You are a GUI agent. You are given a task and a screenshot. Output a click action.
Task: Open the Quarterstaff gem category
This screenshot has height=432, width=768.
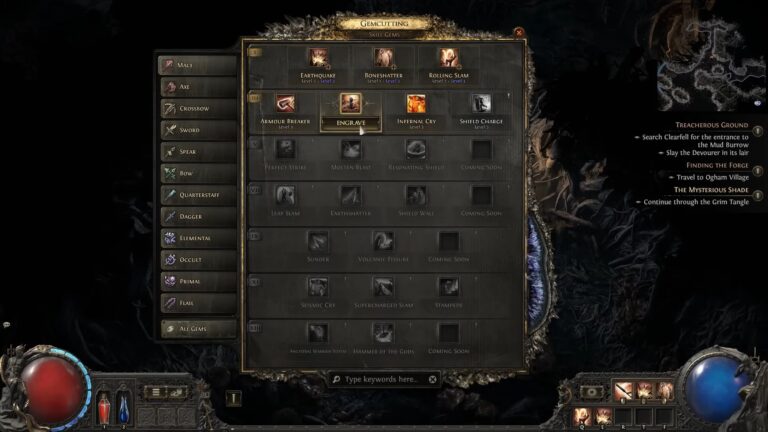click(198, 194)
